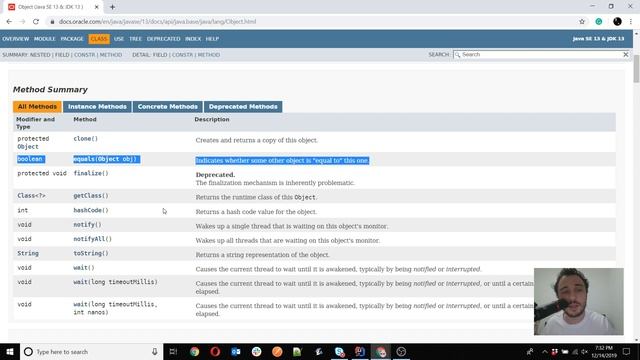640x360 pixels.
Task: Open the Chrome profile avatar
Action: (617, 22)
